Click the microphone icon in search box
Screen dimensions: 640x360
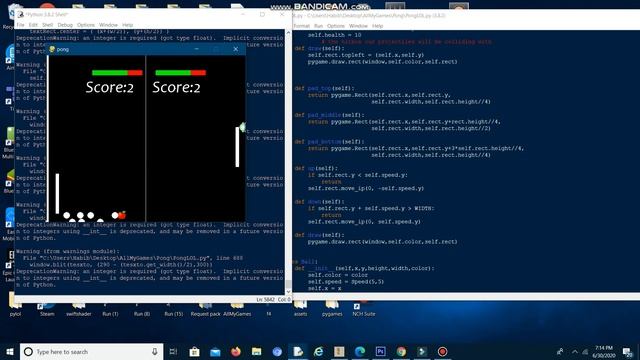coord(155,351)
